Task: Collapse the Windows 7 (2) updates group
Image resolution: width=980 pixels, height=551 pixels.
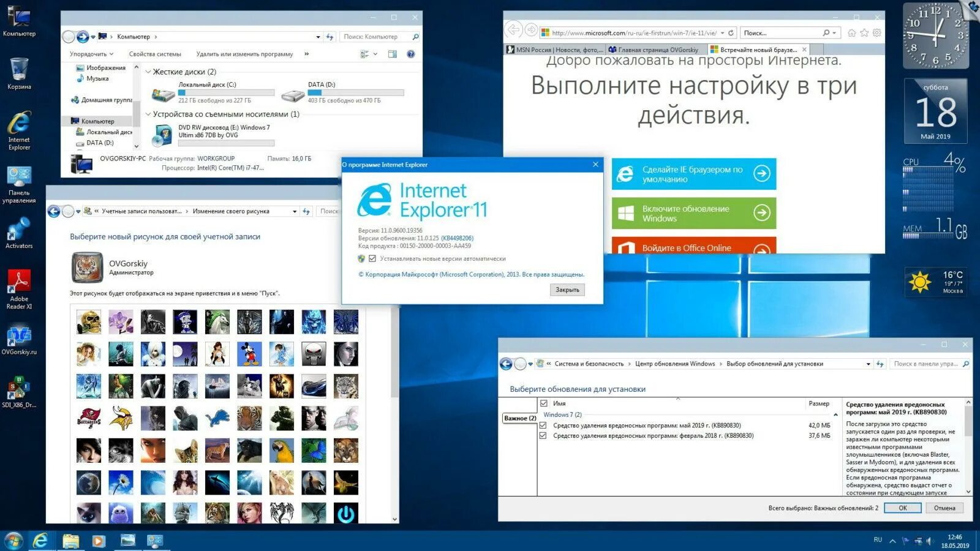Action: (x=835, y=415)
